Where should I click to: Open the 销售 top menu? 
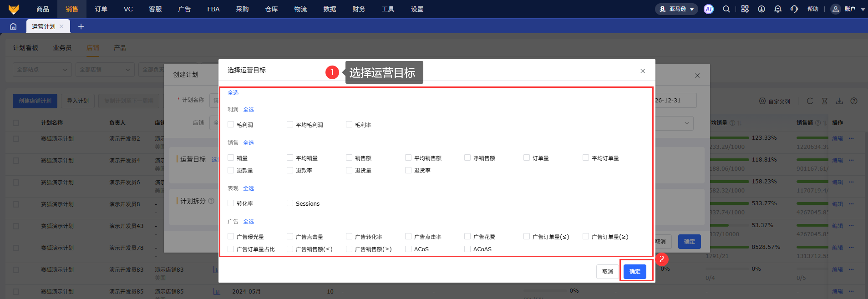pyautogui.click(x=72, y=9)
